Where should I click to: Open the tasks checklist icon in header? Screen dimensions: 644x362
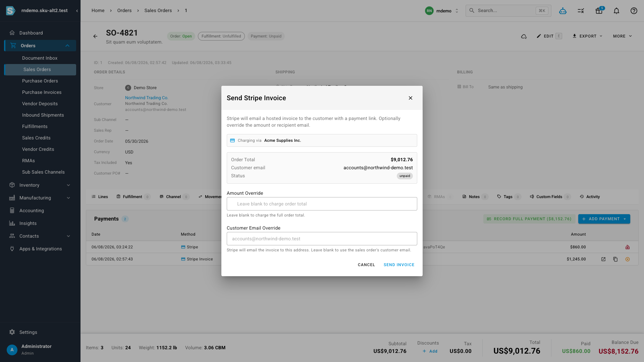[x=581, y=11]
